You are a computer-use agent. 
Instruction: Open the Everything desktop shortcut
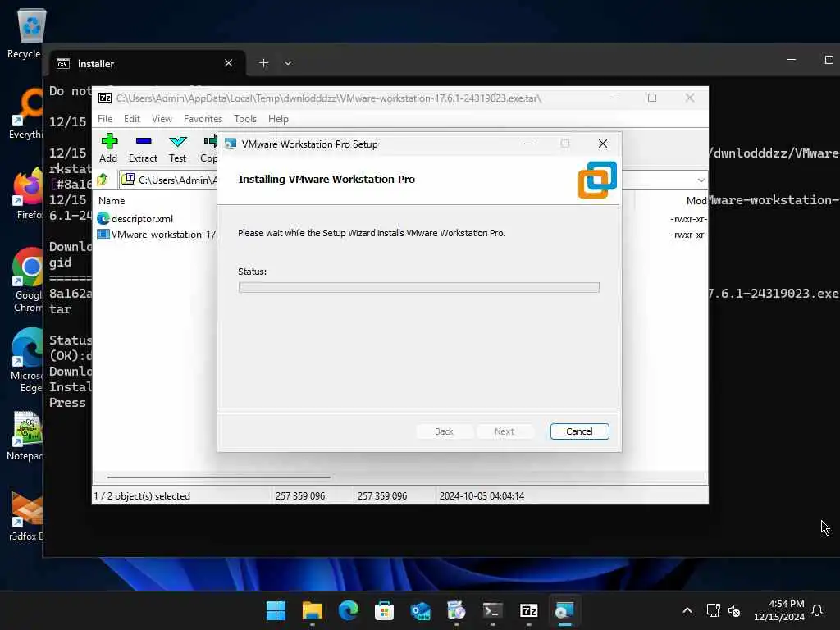coord(28,113)
